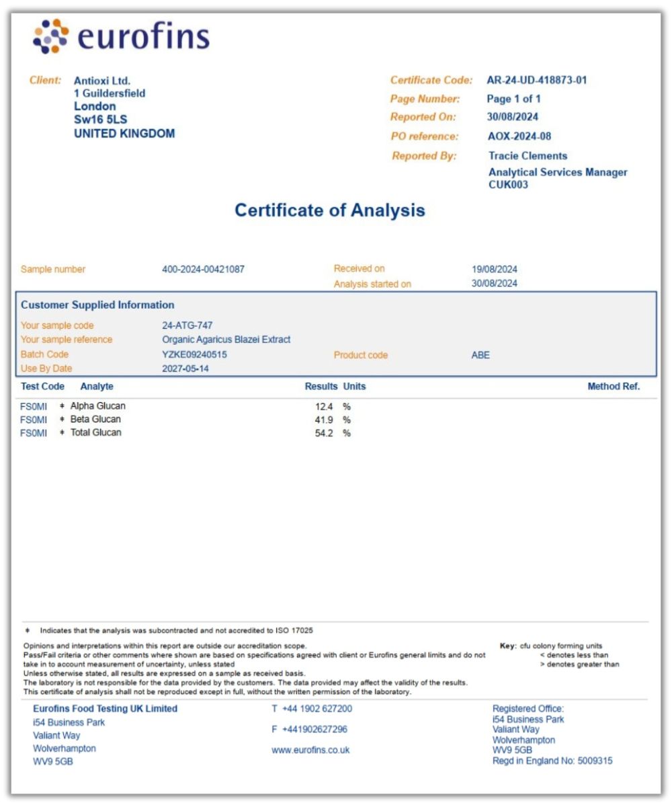Select the address line '1 Guildersfield'

pyautogui.click(x=110, y=93)
